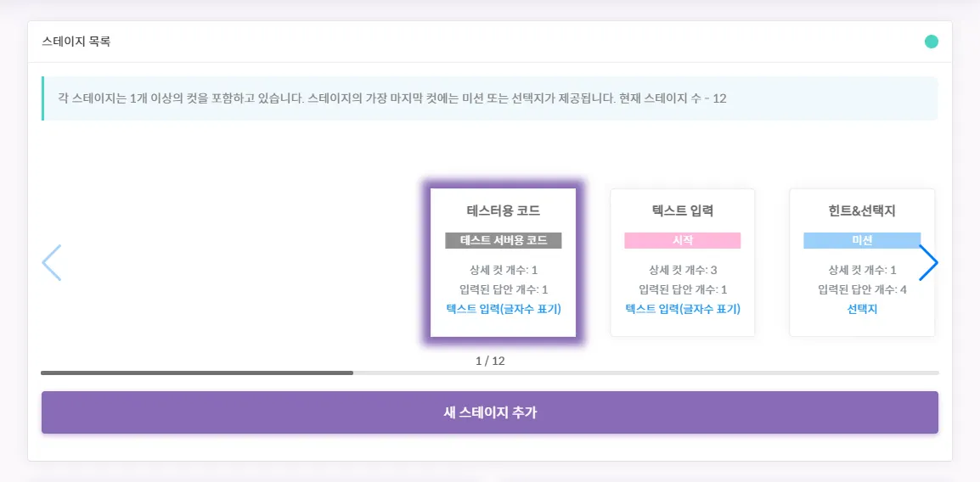Click 상세 컷 개수: 3 in 텍스트 입력 card
980x482 pixels.
click(x=682, y=270)
